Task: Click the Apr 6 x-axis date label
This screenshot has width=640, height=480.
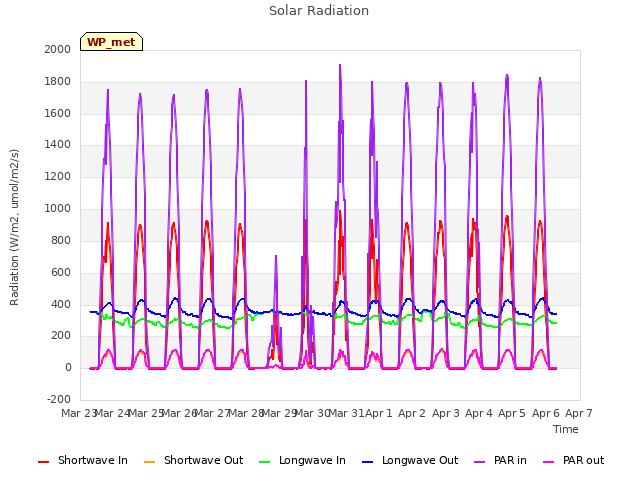Action: point(546,413)
